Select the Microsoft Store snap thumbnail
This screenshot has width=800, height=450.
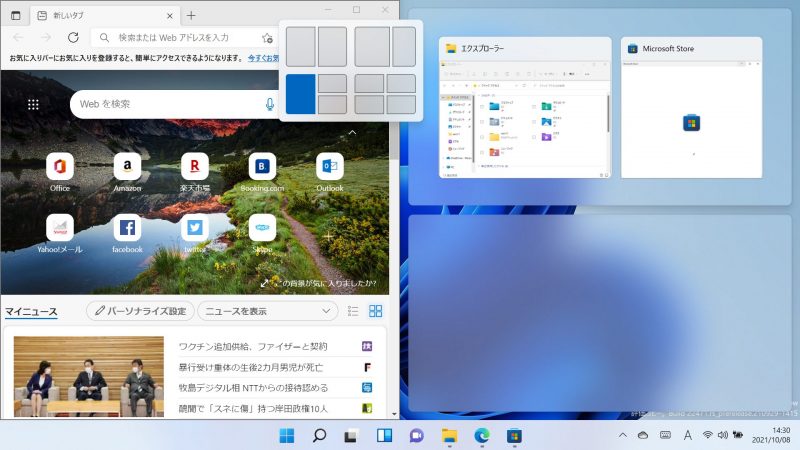click(x=691, y=107)
